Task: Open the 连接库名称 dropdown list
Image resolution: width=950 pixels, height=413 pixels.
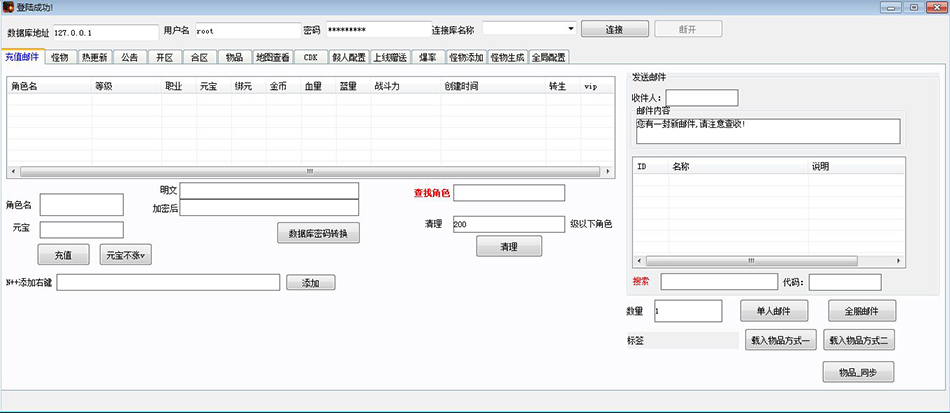Action: click(571, 28)
